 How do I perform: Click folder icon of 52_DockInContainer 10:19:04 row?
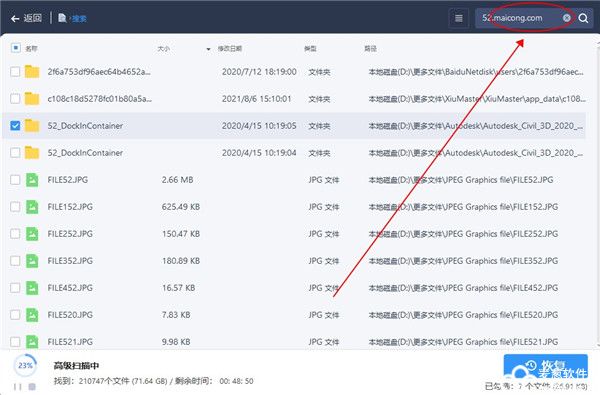tap(32, 153)
